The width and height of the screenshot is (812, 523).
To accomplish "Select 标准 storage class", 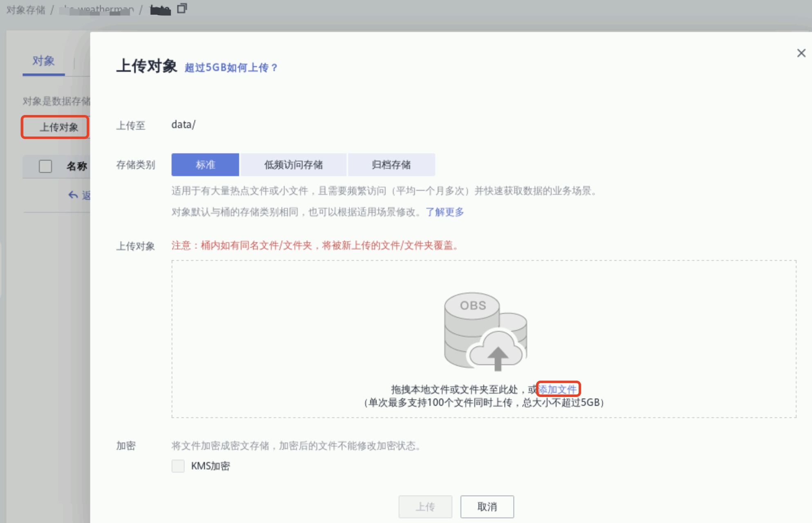I will [205, 165].
